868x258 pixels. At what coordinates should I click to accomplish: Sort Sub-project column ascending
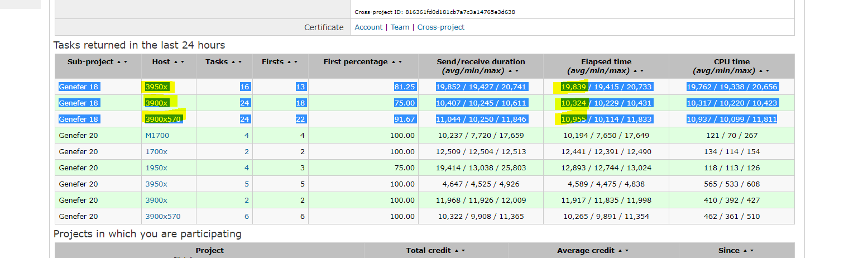click(x=119, y=62)
